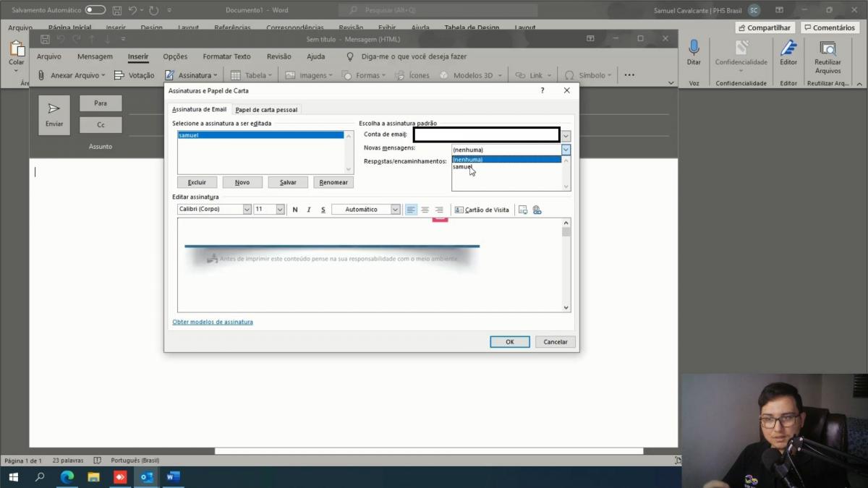Click Cancelar in dialog
This screenshot has height=488, width=868.
pyautogui.click(x=556, y=342)
